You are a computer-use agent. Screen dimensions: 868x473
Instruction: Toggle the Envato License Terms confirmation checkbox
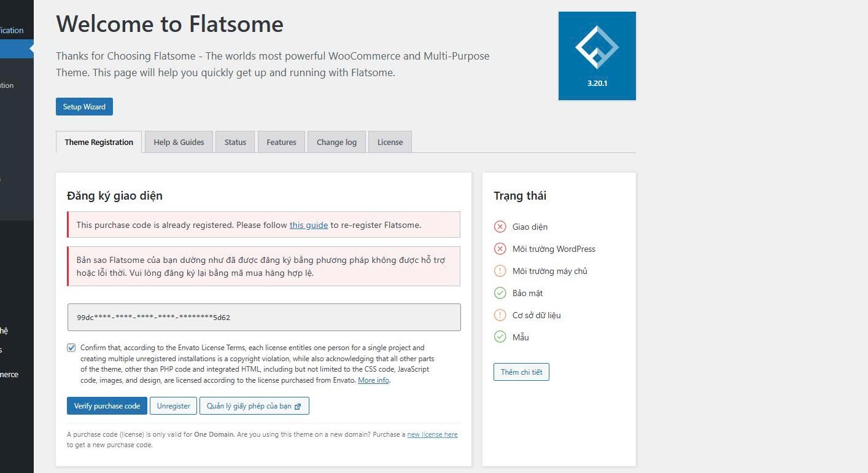pyautogui.click(x=71, y=348)
